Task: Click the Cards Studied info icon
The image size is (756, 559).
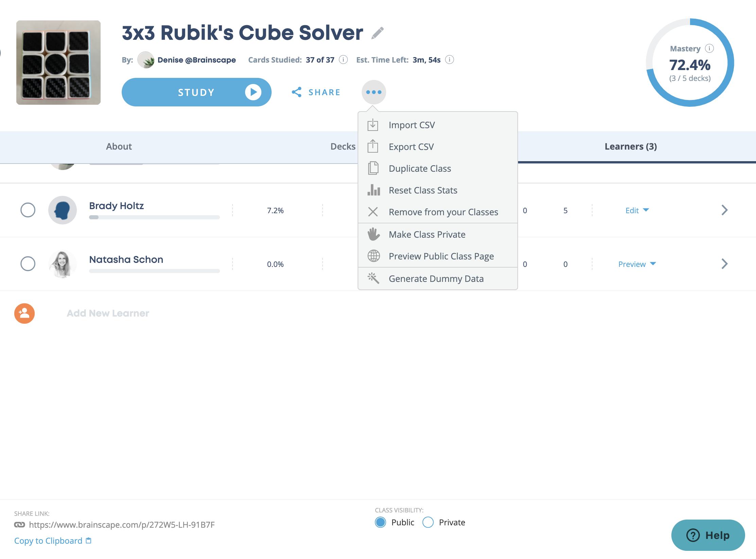Action: [x=343, y=60]
